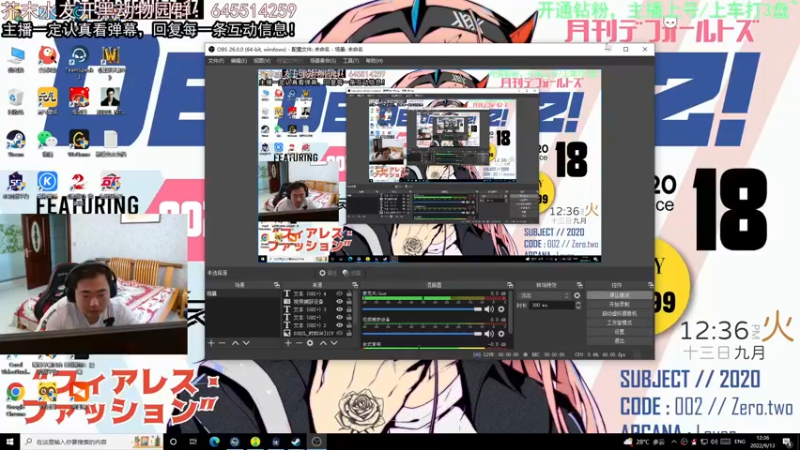This screenshot has height=450, width=800.
Task: Open the 文件(F) menu in OBS
Action: (x=216, y=61)
